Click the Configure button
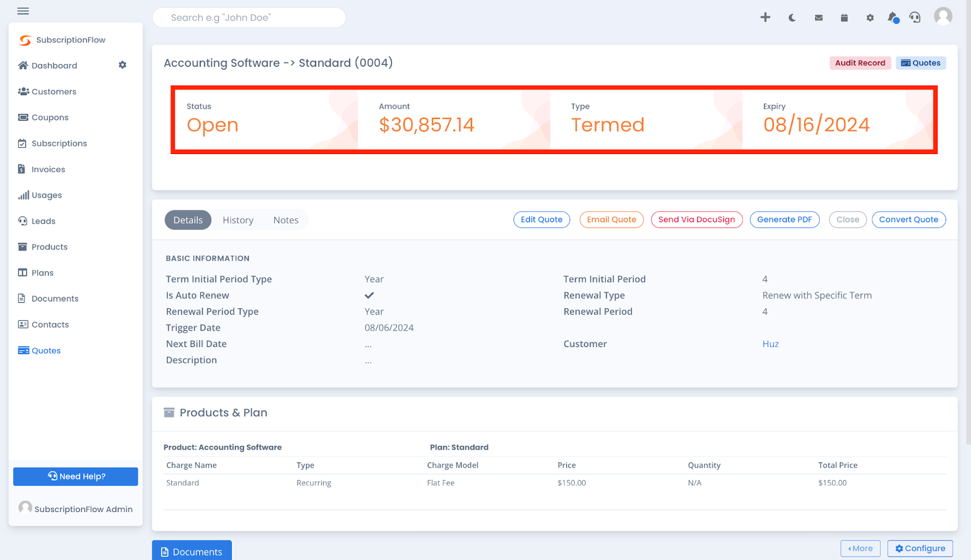 (x=920, y=548)
